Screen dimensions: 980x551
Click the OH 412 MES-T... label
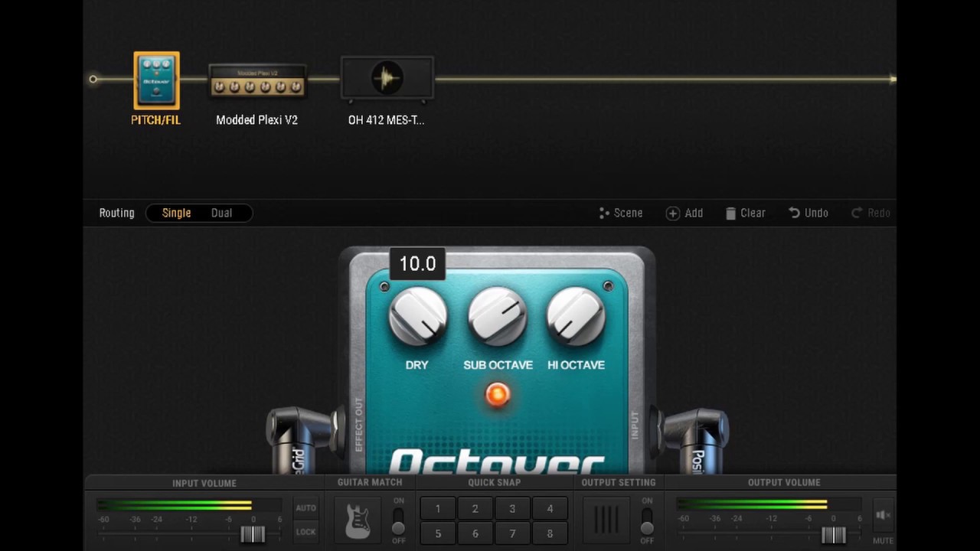pos(386,120)
